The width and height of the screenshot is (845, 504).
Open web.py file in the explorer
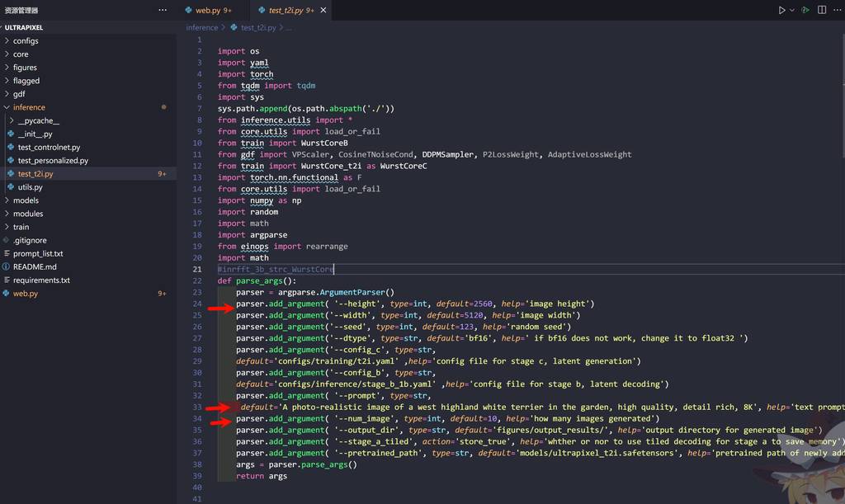click(25, 294)
